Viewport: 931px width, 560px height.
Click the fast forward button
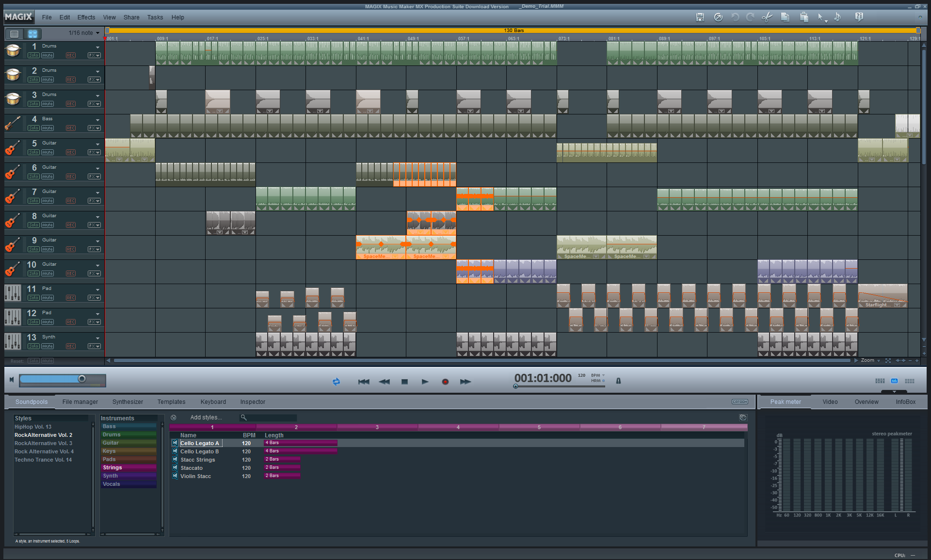[x=465, y=382]
